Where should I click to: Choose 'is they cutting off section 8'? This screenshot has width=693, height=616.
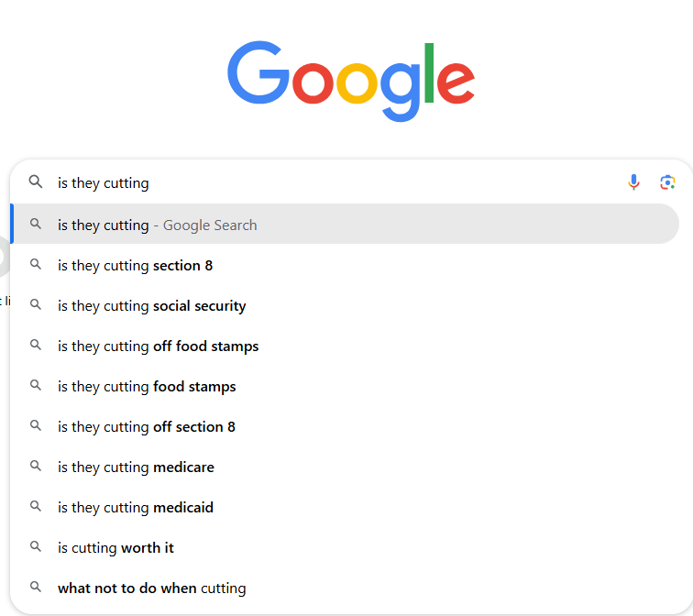(x=147, y=427)
